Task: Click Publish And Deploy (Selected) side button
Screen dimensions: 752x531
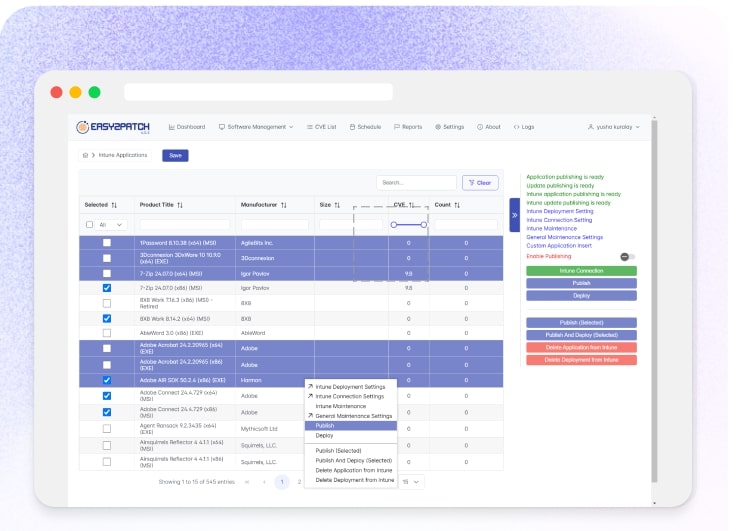Action: (x=581, y=335)
